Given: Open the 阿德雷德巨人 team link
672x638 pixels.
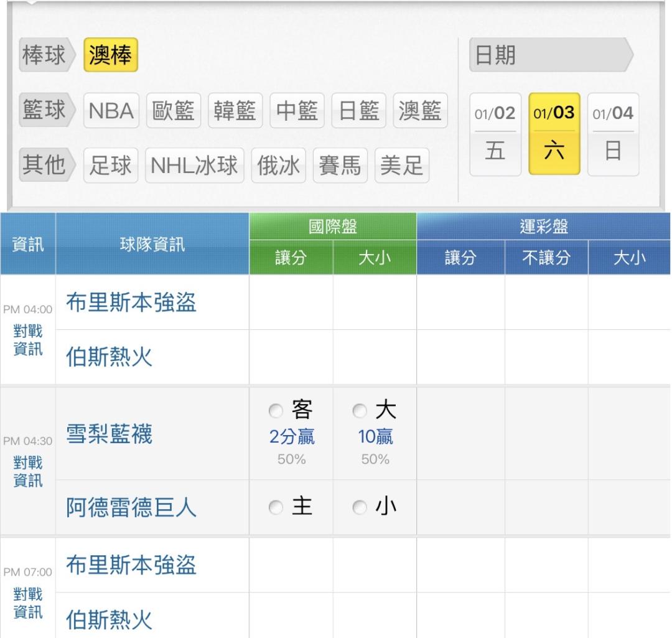Looking at the screenshot, I should click(131, 509).
